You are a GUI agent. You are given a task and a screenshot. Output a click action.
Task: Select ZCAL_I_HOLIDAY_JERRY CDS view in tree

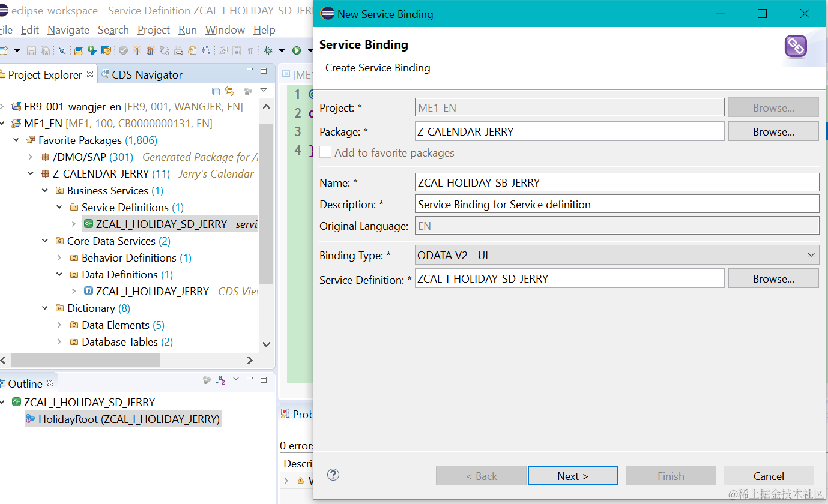[153, 292]
